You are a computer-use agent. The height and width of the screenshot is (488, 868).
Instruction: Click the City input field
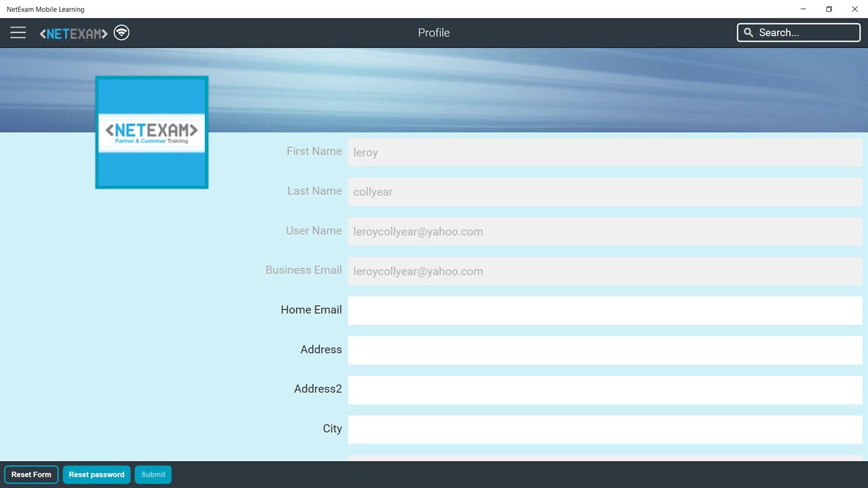[605, 429]
